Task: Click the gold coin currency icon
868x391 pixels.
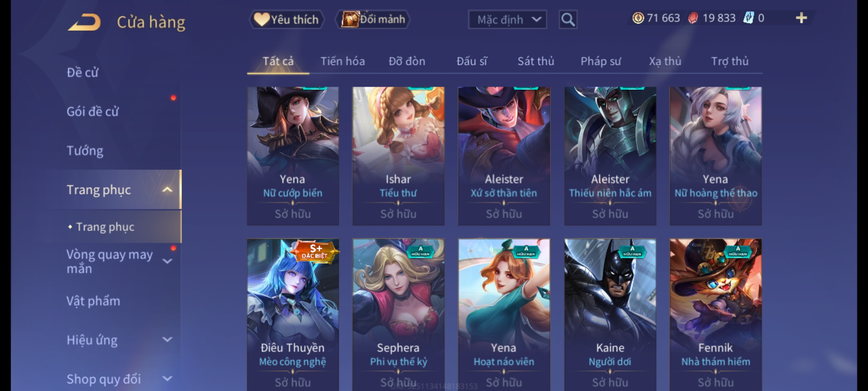Action: coord(638,18)
